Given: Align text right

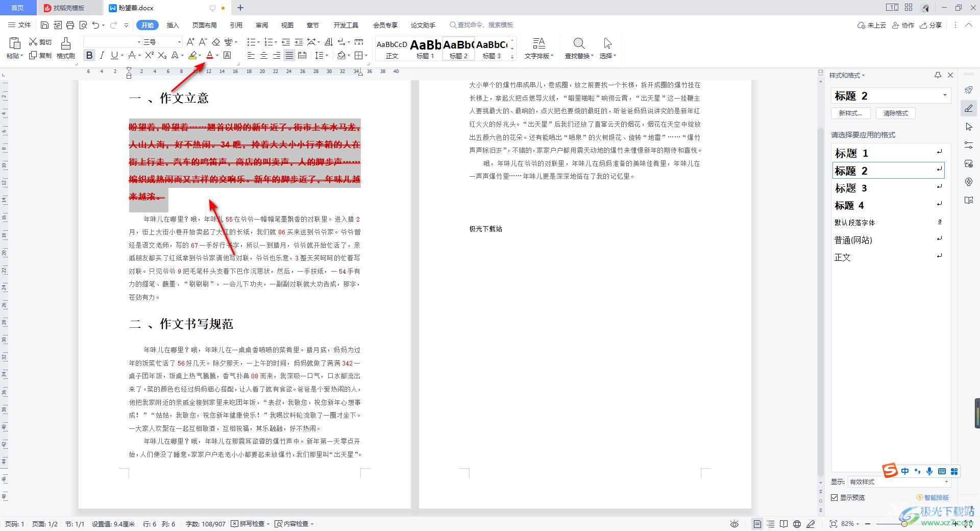Looking at the screenshot, I should pos(276,55).
